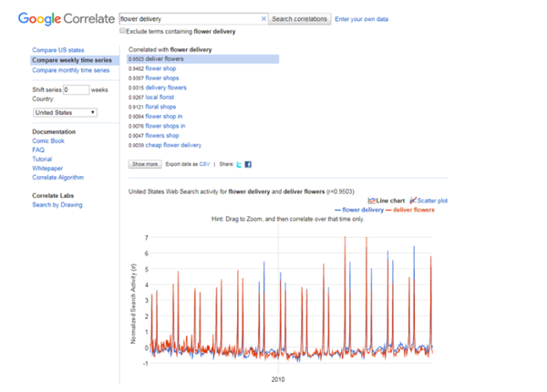Select Compare monthly time series
Image resolution: width=547 pixels, height=392 pixels.
tap(71, 70)
